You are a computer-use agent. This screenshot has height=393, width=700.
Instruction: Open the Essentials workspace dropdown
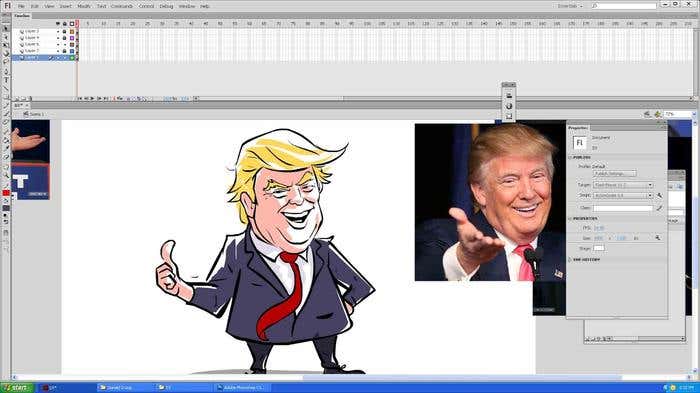coord(570,6)
